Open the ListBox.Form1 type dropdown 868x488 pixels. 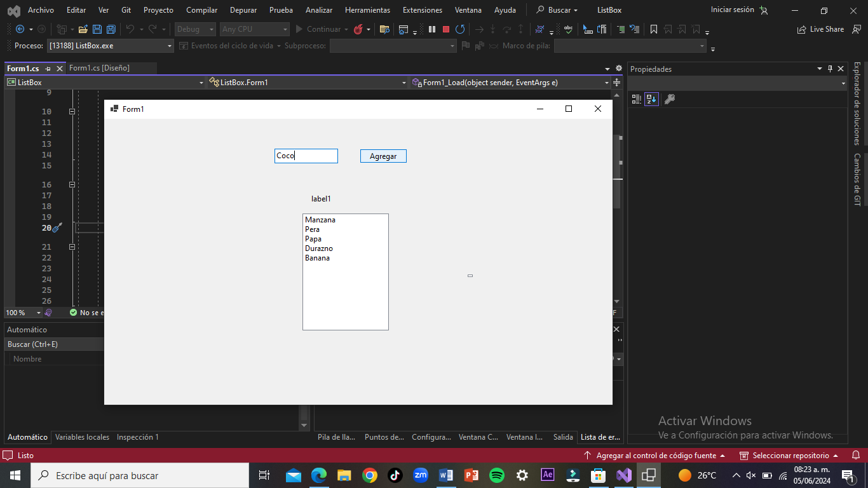pos(403,83)
